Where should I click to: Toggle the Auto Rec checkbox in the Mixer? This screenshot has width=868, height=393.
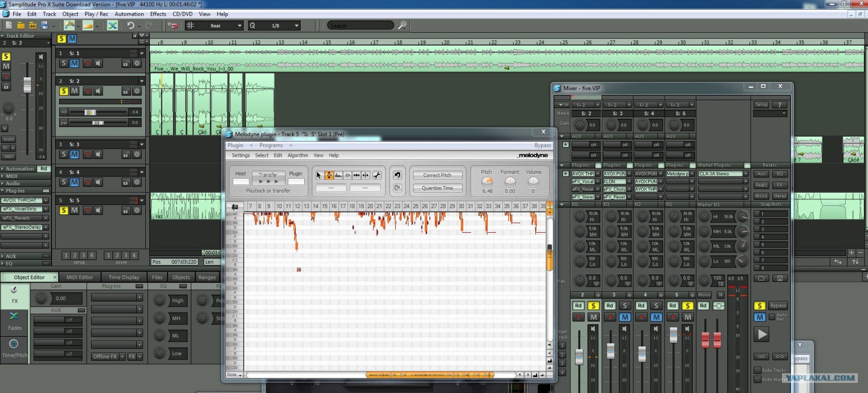point(772,317)
